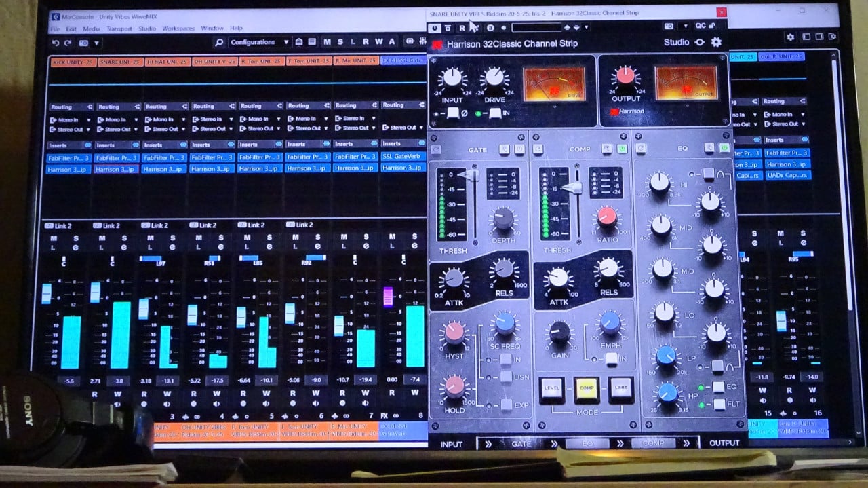Image resolution: width=868 pixels, height=488 pixels.
Task: Click the plugin bypass power icon
Action: pyautogui.click(x=434, y=28)
